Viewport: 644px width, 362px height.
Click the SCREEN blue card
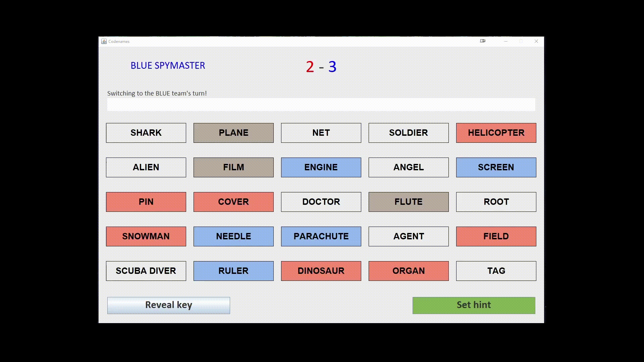tap(496, 167)
